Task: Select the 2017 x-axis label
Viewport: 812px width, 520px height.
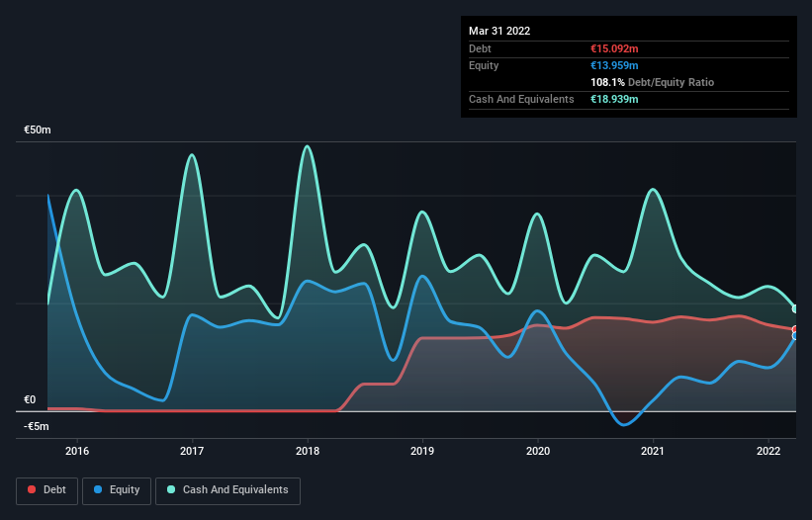Action: tap(192, 451)
